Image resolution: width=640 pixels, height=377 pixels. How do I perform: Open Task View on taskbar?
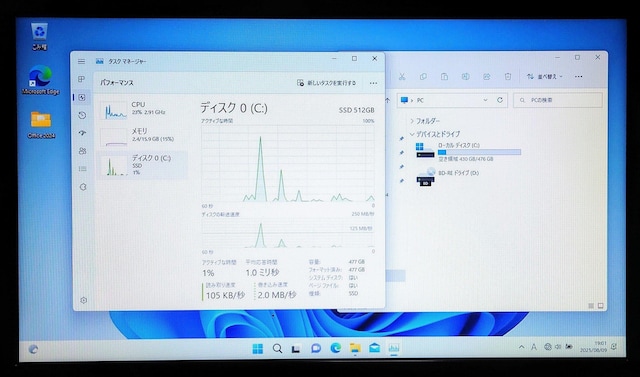pyautogui.click(x=296, y=349)
